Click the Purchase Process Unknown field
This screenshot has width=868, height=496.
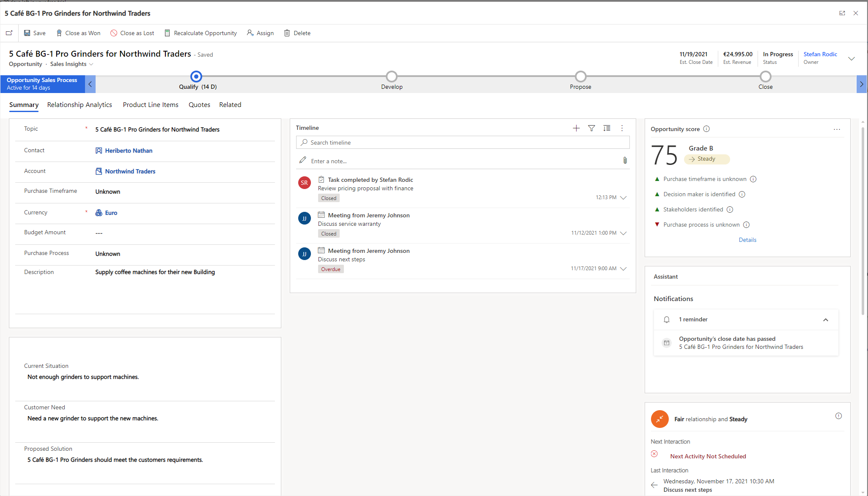pos(108,254)
